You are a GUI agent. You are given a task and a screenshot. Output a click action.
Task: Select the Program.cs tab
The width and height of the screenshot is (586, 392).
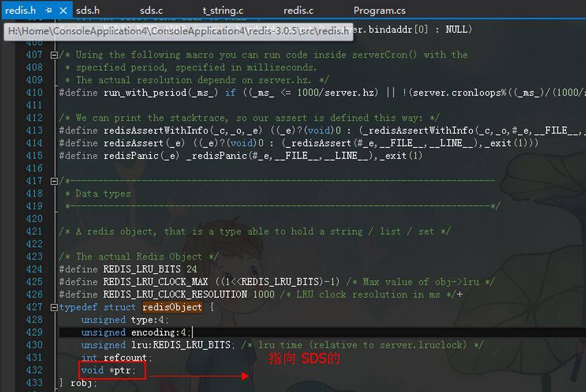pyautogui.click(x=379, y=10)
